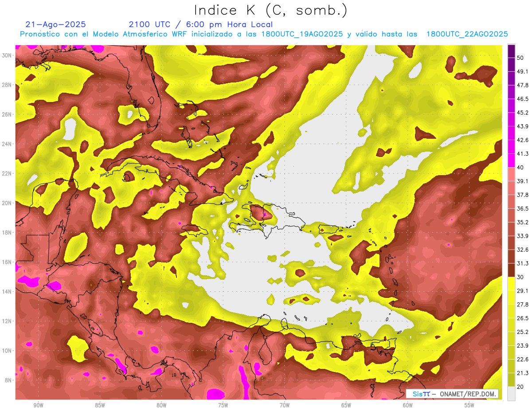Click the '60W' longitude label
Image resolution: width=532 pixels, height=411 pixels.
coord(408,406)
